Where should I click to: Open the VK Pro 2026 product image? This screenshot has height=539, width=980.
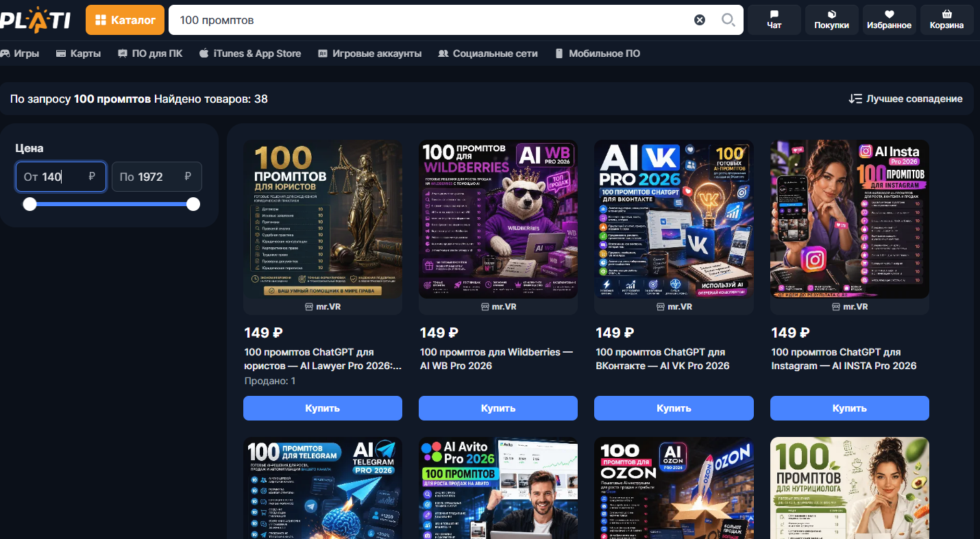674,219
